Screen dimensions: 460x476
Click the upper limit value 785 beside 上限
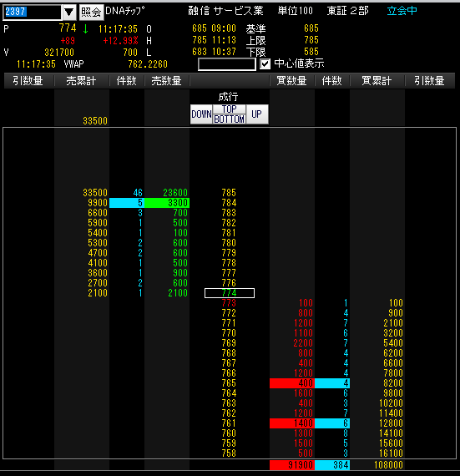311,40
